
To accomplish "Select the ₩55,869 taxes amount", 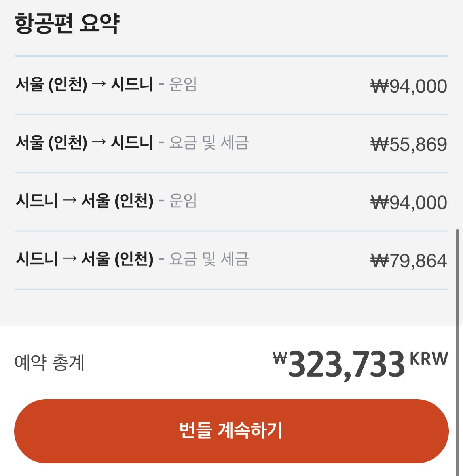I will coord(409,144).
